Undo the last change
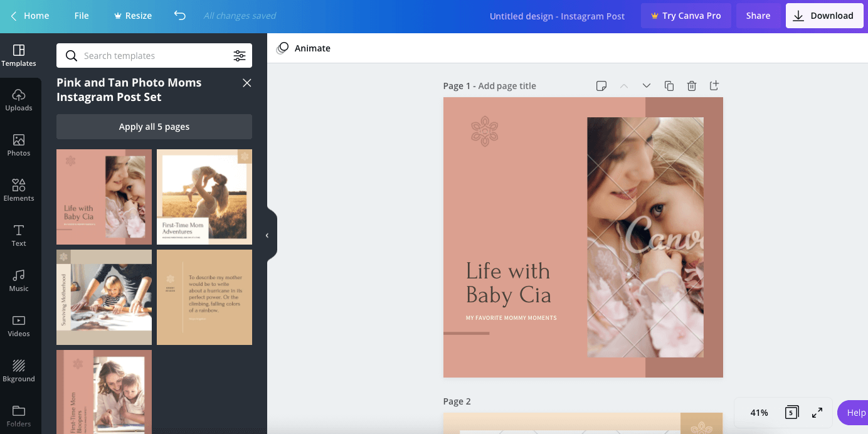This screenshot has width=868, height=434. pyautogui.click(x=180, y=15)
